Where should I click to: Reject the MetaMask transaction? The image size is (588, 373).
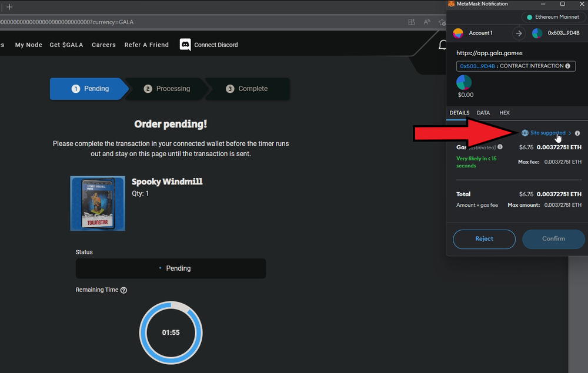484,239
